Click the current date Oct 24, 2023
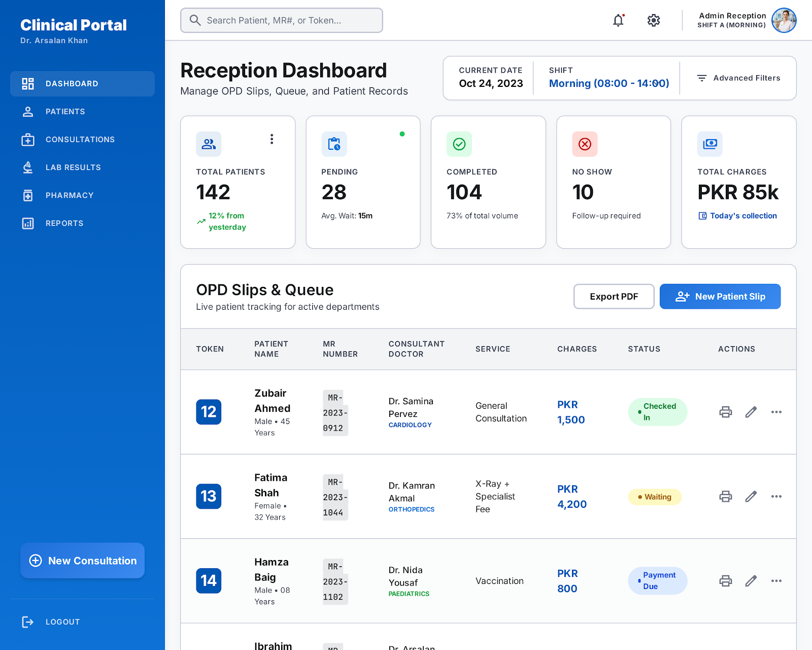Screen dimensions: 812x650 [491, 83]
